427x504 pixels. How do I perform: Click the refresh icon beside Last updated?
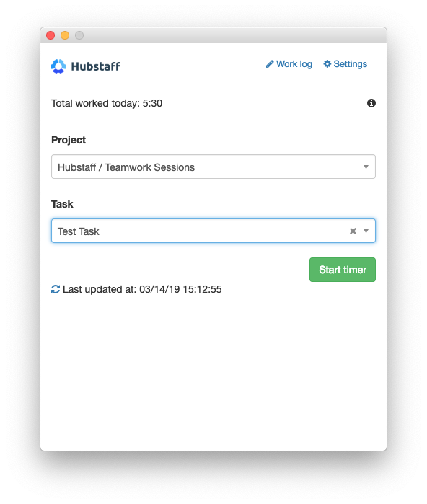tap(56, 289)
